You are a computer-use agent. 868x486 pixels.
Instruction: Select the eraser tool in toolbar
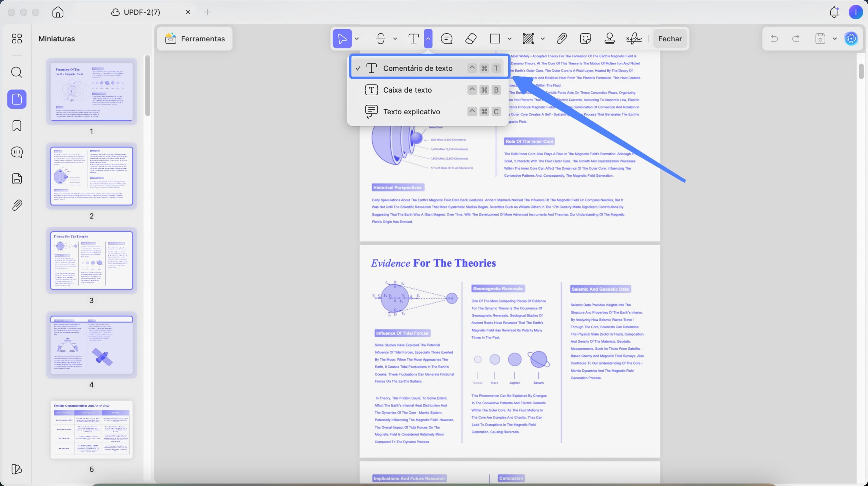471,39
